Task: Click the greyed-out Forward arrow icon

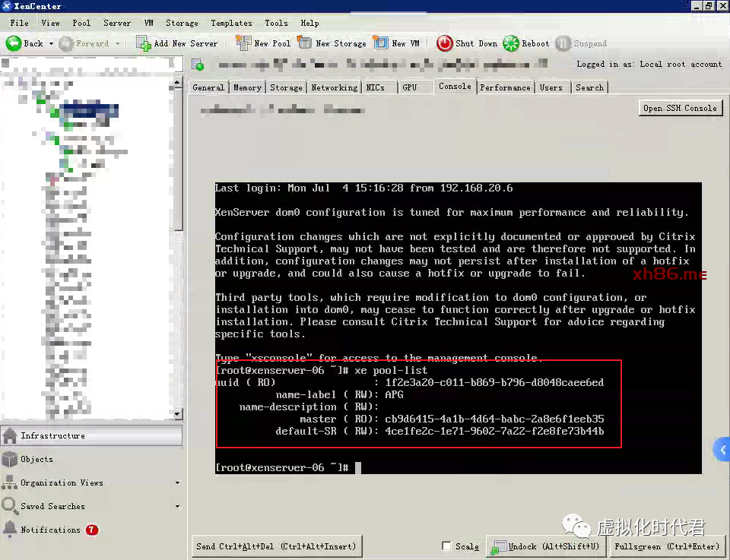Action: [65, 44]
